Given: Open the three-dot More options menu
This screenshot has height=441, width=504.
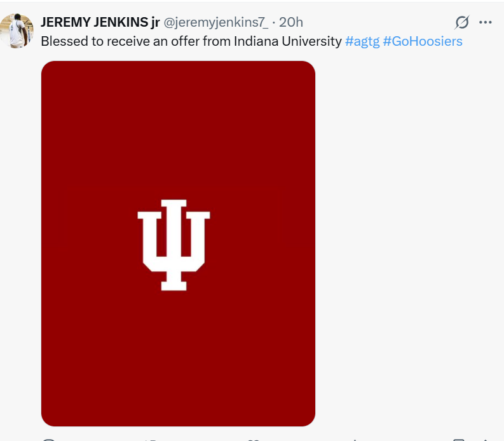Looking at the screenshot, I should coord(486,22).
